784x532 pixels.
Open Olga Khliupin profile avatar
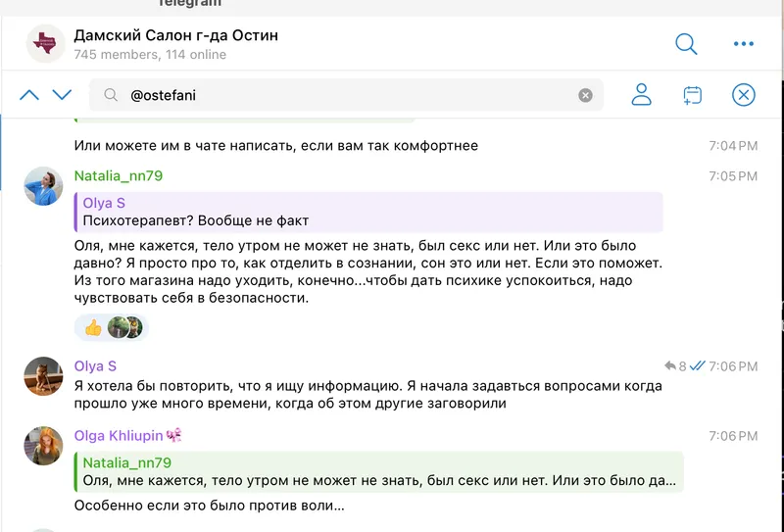(43, 446)
